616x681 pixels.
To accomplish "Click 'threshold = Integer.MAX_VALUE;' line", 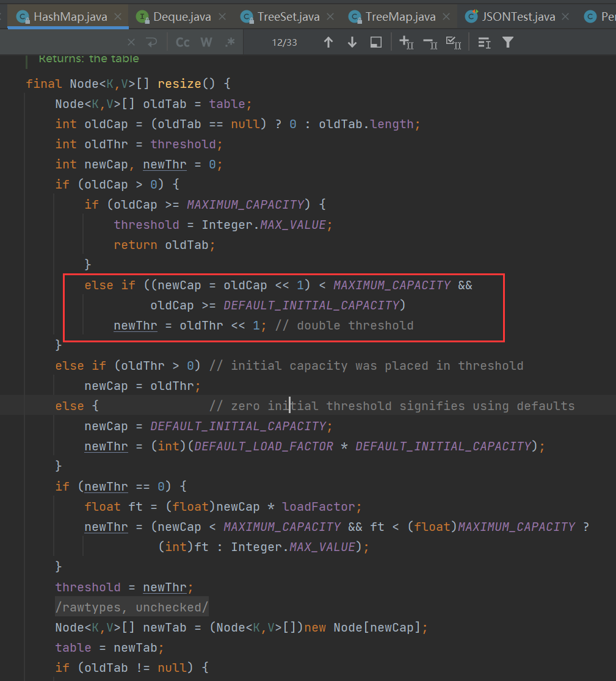I will 223,225.
